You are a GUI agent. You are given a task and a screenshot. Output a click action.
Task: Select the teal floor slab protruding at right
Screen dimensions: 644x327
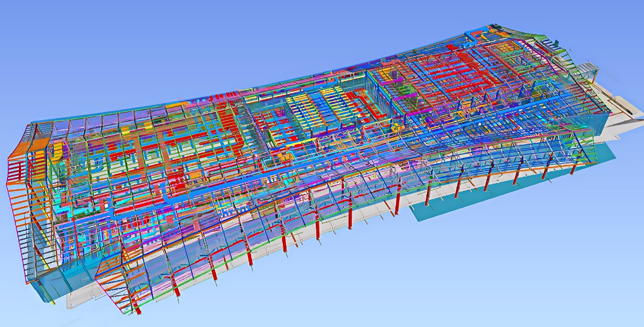(443, 210)
